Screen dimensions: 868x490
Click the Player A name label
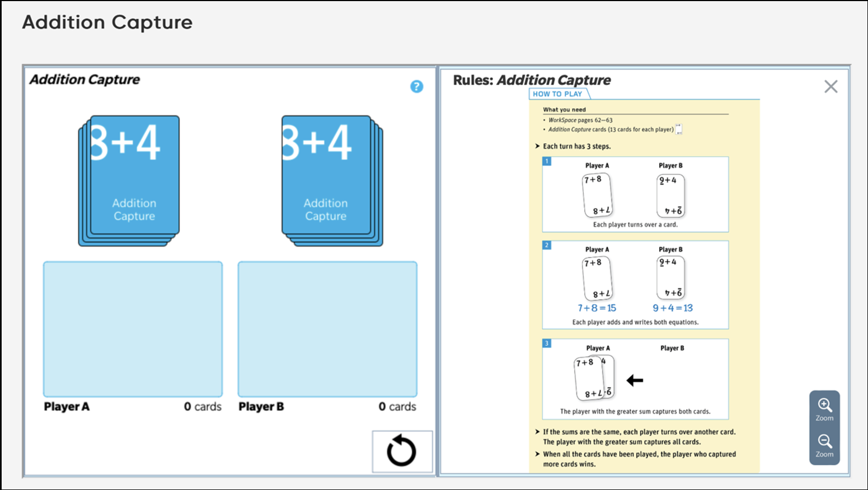(67, 406)
